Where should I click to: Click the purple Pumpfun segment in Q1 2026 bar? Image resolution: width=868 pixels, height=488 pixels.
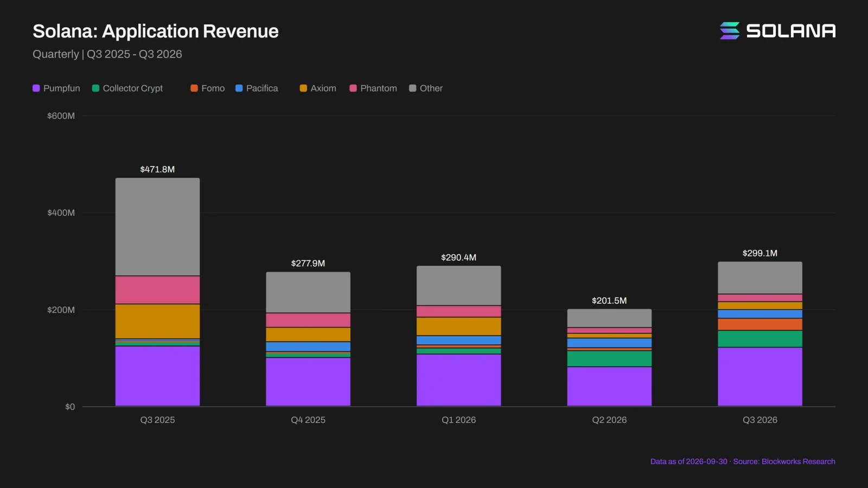[x=459, y=380]
